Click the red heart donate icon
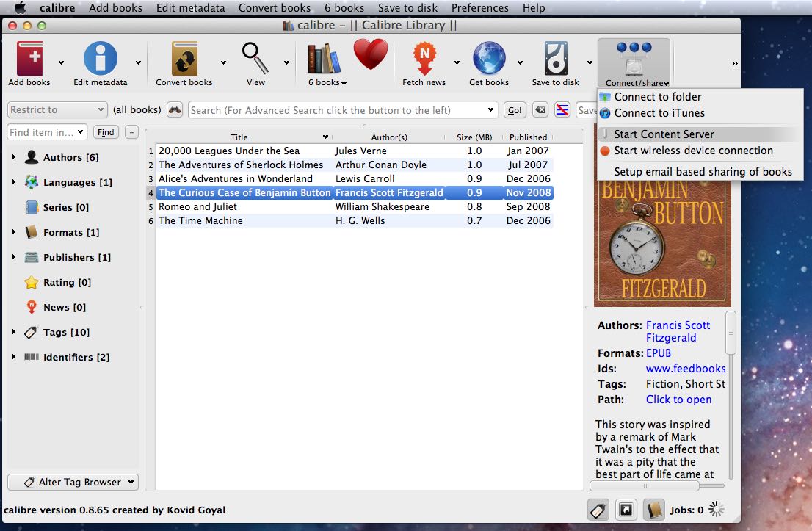Viewport: 812px width, 531px height. point(371,54)
